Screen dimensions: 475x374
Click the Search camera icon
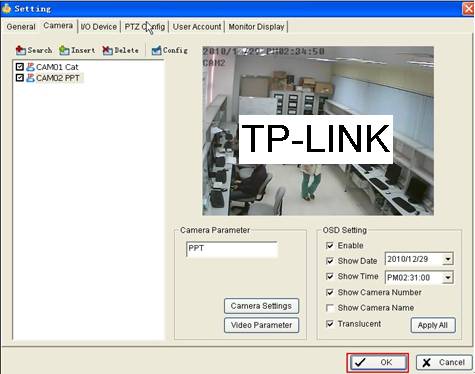pyautogui.click(x=21, y=50)
